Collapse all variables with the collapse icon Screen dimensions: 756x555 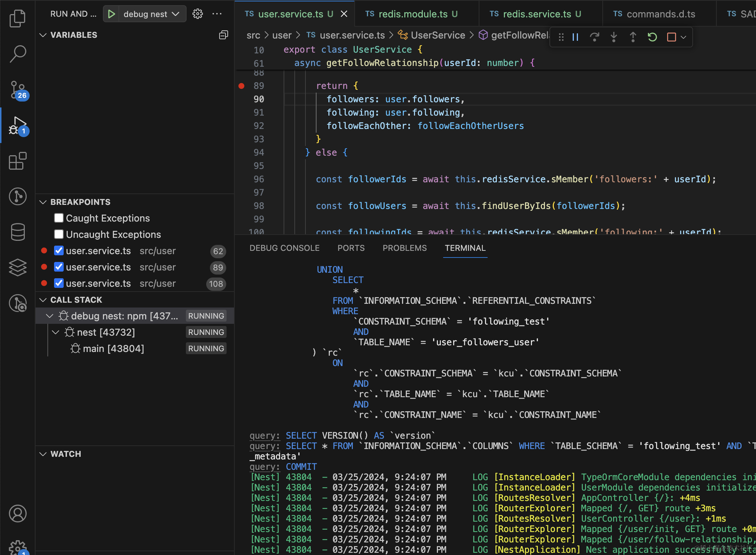223,35
